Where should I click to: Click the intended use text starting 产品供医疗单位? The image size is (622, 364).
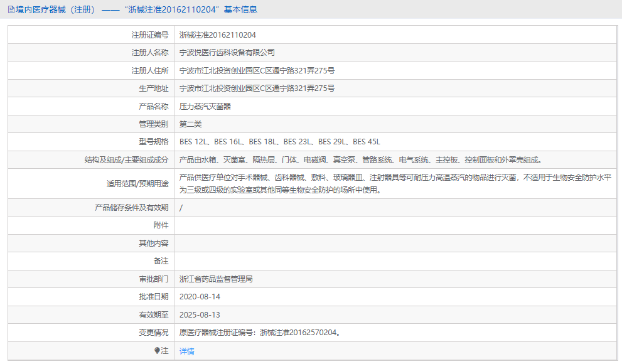pyautogui.click(x=395, y=184)
